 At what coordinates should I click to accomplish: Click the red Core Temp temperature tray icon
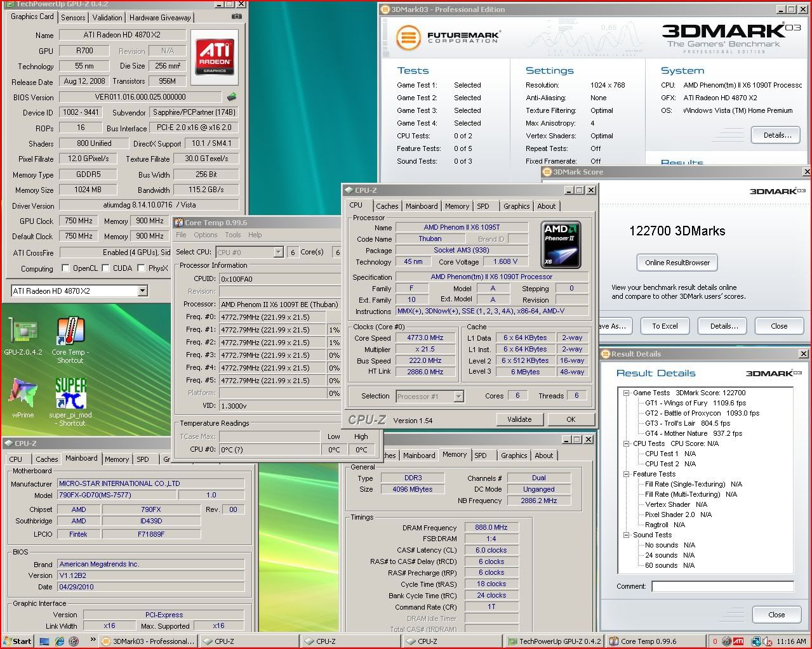715,641
